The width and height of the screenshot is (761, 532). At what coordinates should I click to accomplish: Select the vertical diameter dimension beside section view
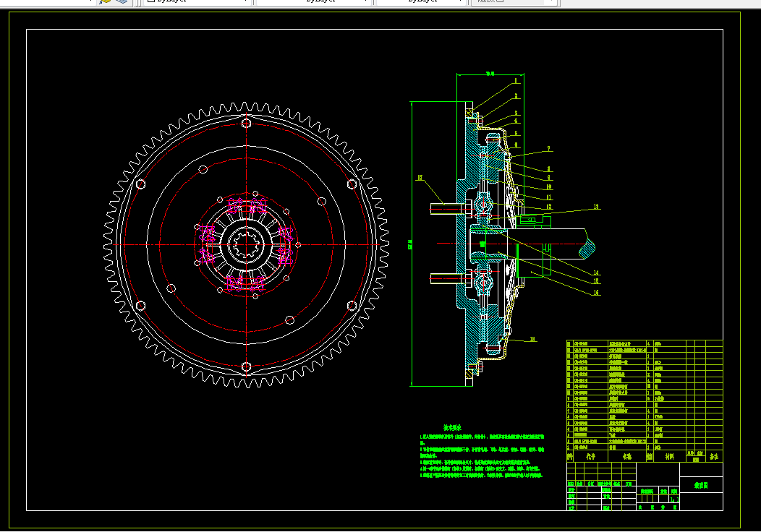pos(411,244)
